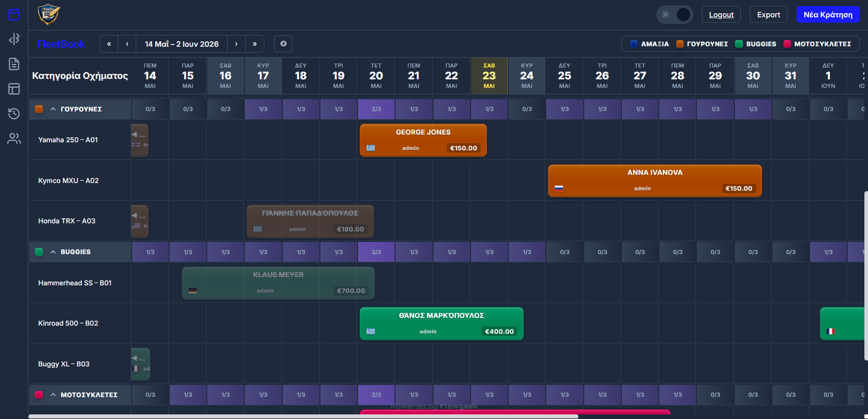Jump back with double-left arrow

[109, 44]
